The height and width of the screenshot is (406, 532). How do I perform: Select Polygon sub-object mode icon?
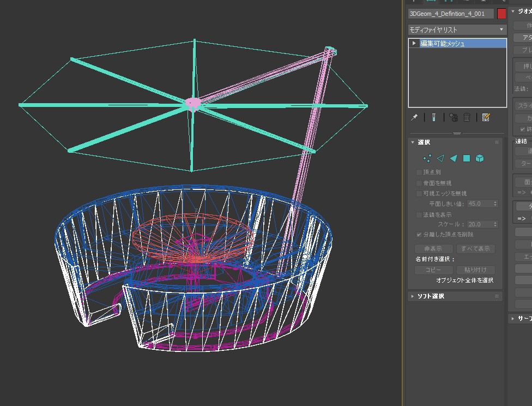pos(467,158)
